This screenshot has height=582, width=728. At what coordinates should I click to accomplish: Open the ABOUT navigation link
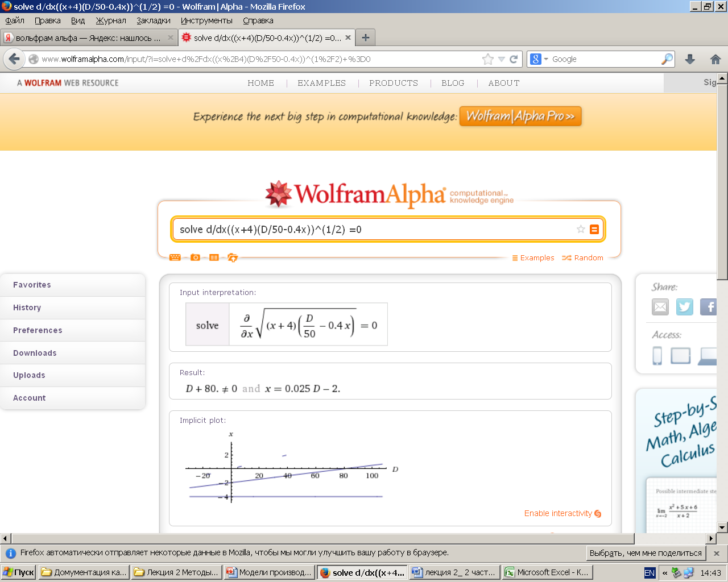[504, 83]
